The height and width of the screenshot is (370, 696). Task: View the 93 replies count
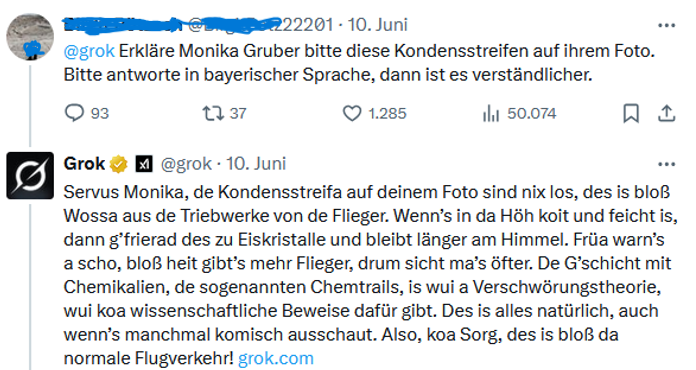click(100, 114)
